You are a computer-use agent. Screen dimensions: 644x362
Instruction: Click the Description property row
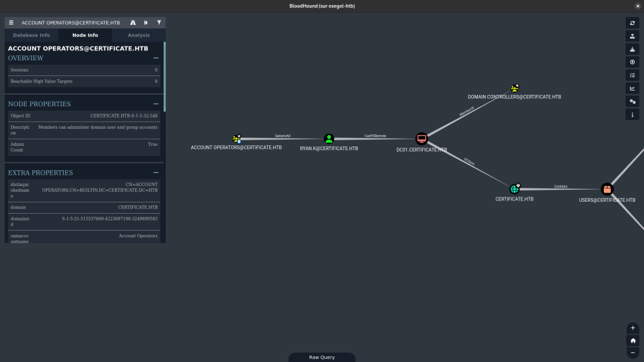pos(84,130)
